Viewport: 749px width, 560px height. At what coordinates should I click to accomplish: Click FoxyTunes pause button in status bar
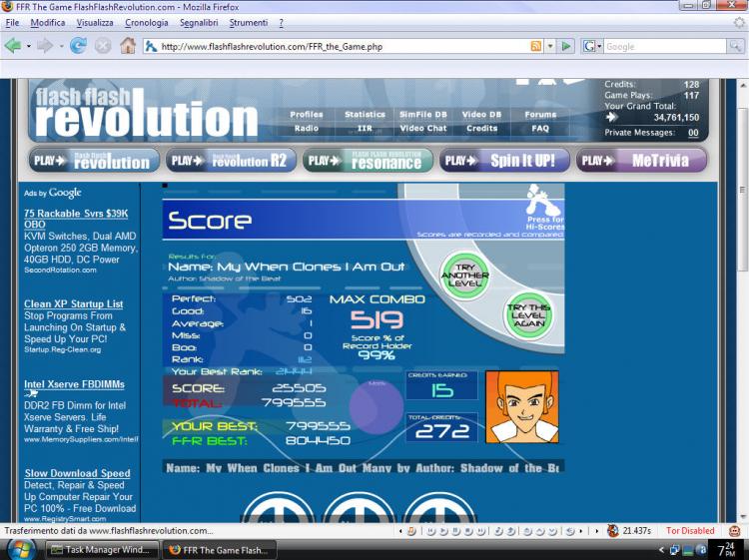click(x=456, y=531)
